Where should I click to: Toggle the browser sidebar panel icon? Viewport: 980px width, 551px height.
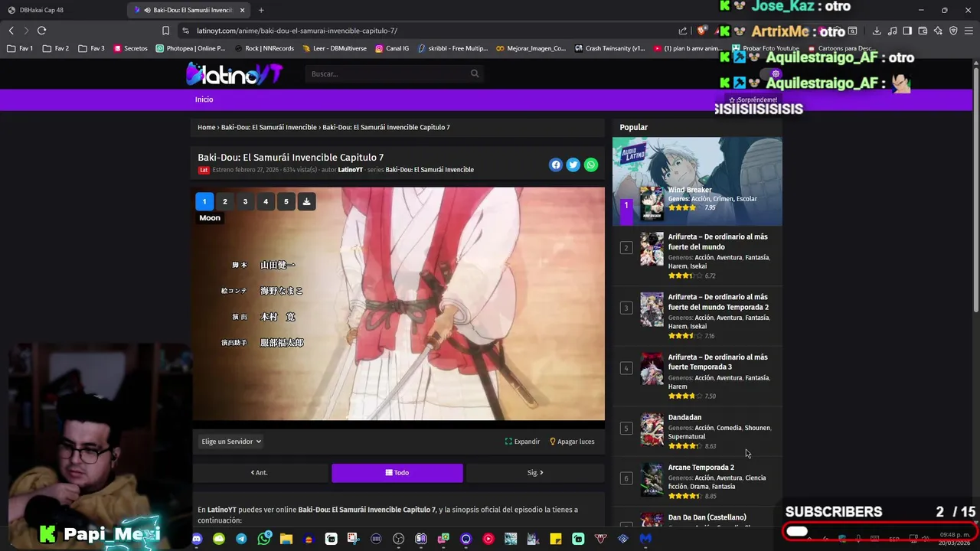coord(907,31)
